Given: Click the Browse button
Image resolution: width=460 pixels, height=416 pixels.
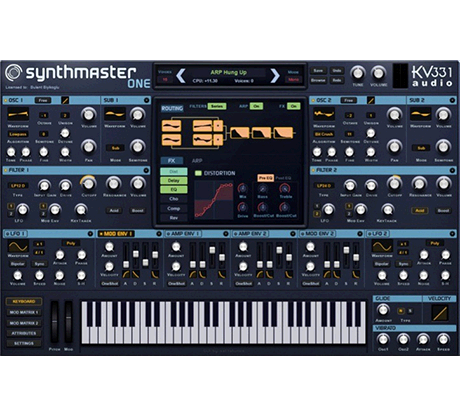Looking at the screenshot, I should point(318,80).
